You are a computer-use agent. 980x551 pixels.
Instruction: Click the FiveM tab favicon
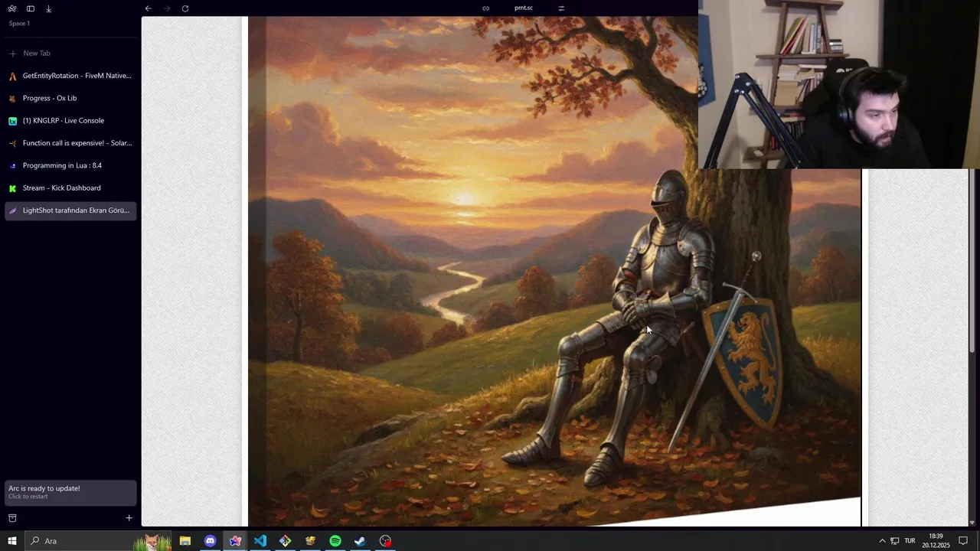tap(12, 76)
